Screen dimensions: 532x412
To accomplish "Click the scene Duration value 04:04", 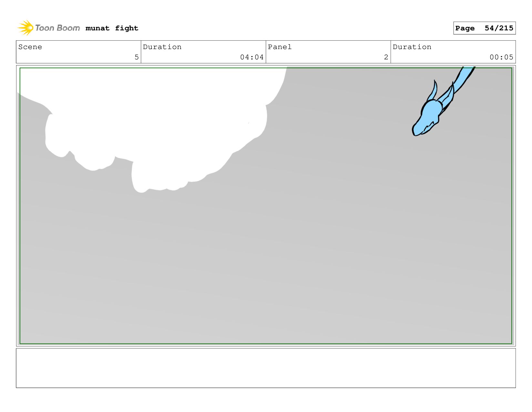I will [x=252, y=57].
